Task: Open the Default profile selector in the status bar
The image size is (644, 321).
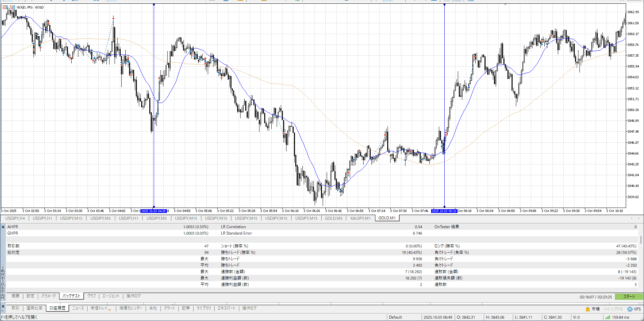Action: point(395,317)
